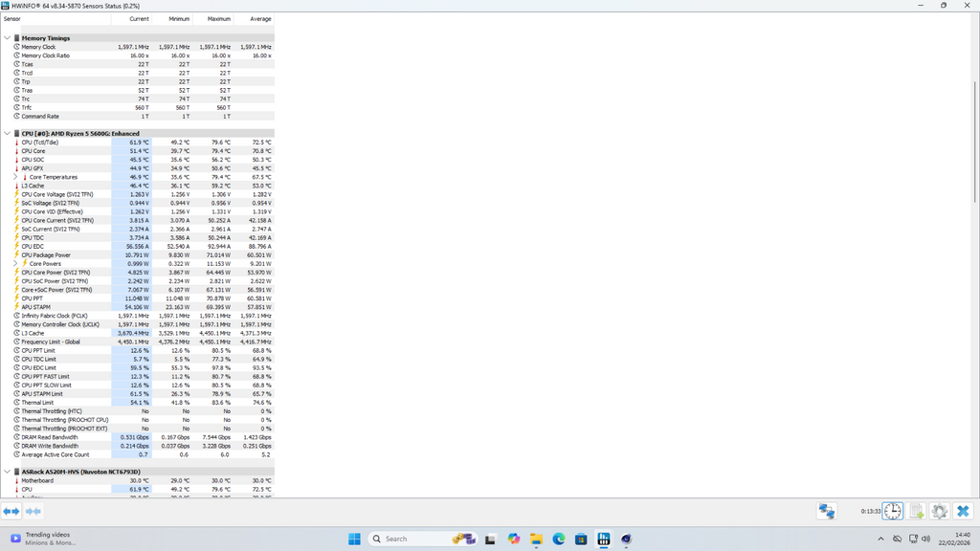Expand the Core Temperatures subtree
The width and height of the screenshot is (980, 551).
coord(15,177)
